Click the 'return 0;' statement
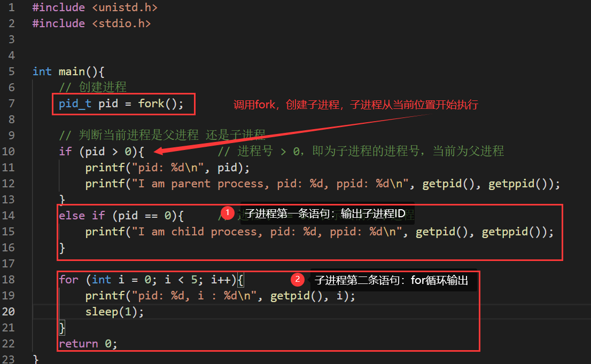This screenshot has width=591, height=364. point(88,344)
